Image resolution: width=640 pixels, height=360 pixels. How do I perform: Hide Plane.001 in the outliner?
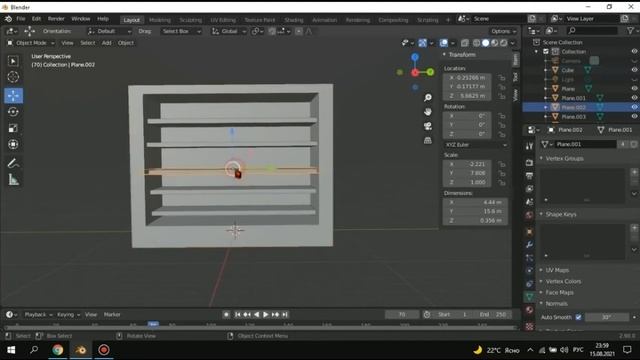click(x=634, y=98)
